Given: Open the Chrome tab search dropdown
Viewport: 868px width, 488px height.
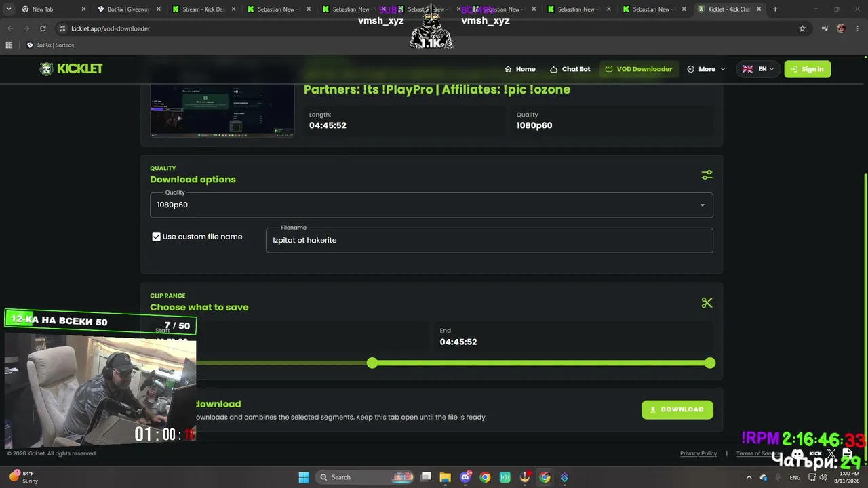Looking at the screenshot, I should click(9, 9).
